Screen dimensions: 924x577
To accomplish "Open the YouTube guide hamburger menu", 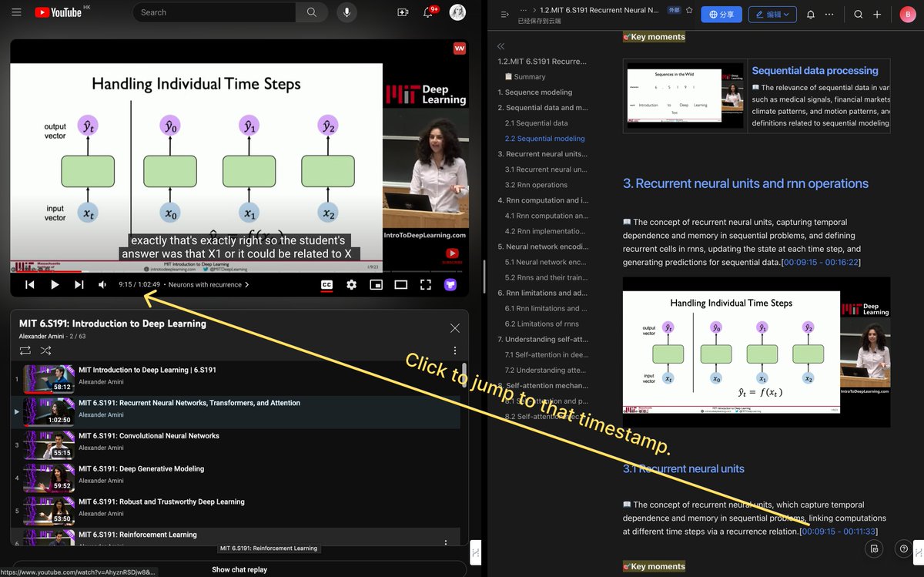I will (16, 12).
